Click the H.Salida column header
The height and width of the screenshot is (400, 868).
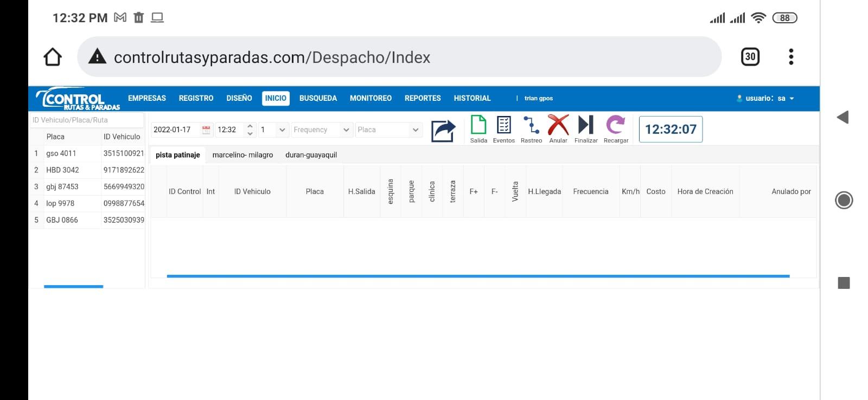(362, 191)
